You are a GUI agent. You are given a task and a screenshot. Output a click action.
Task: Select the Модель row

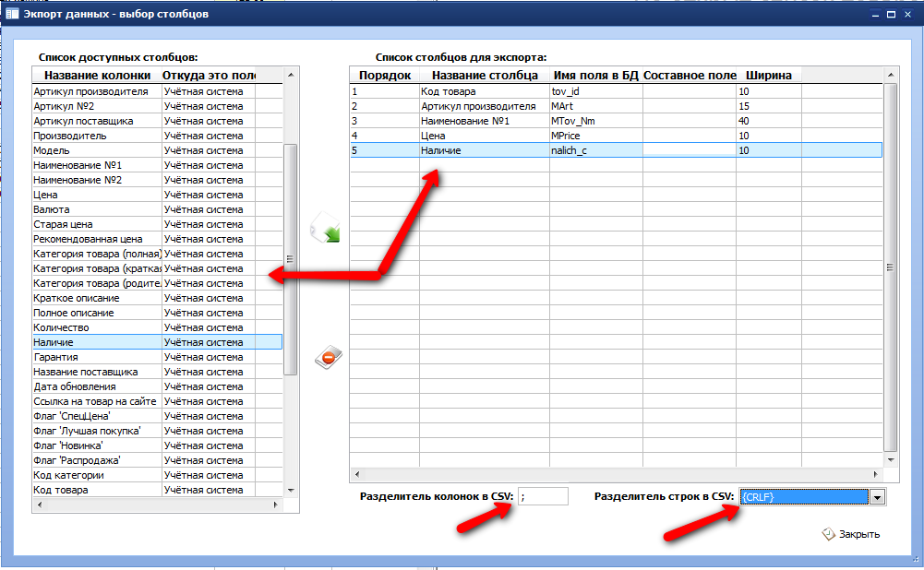point(157,150)
